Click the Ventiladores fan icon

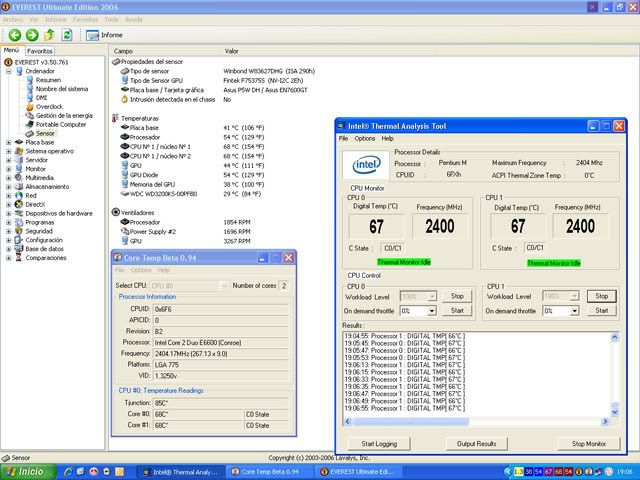point(116,212)
